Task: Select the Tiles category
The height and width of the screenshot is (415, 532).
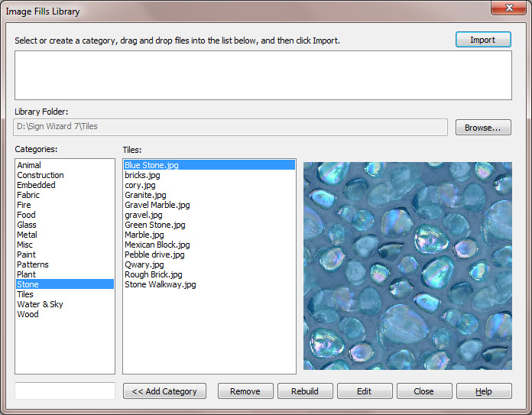Action: pos(65,294)
